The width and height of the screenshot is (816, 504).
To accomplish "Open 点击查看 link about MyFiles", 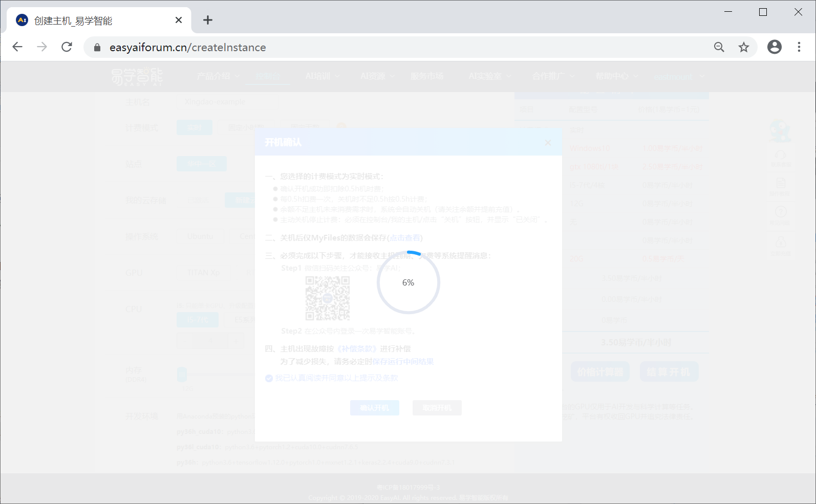I will pyautogui.click(x=405, y=238).
